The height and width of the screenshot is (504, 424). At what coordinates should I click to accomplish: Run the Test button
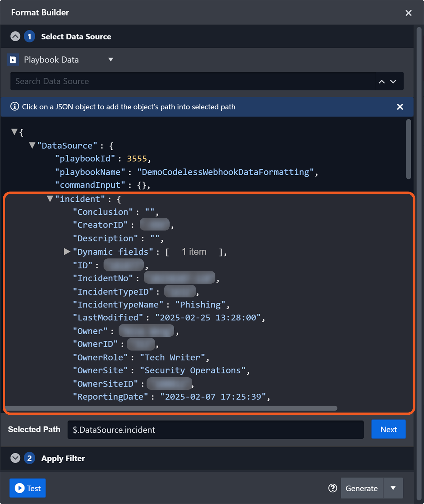pos(28,488)
